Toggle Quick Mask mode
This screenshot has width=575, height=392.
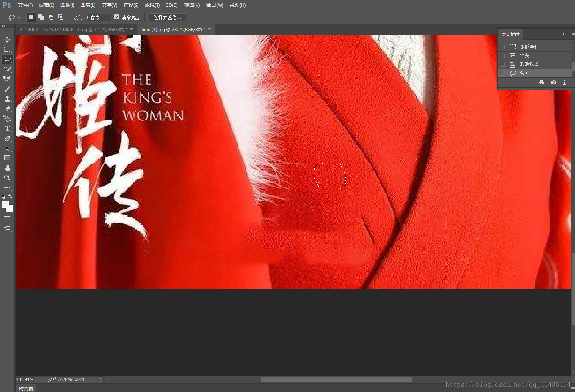coord(7,219)
